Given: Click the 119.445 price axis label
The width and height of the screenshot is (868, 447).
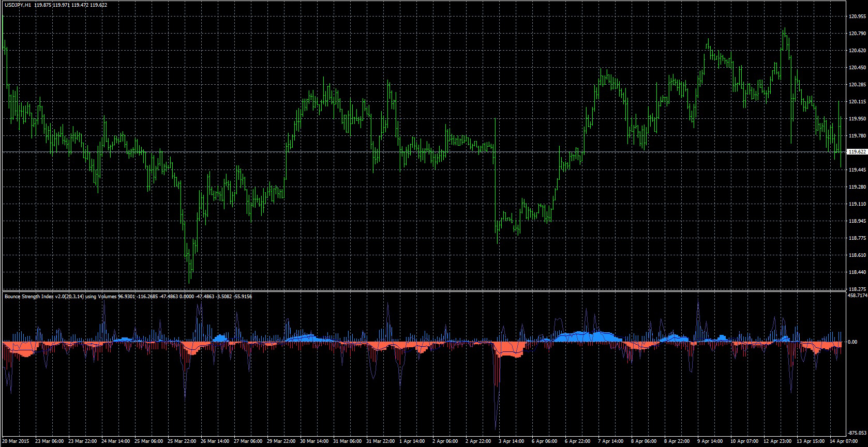Looking at the screenshot, I should (857, 170).
